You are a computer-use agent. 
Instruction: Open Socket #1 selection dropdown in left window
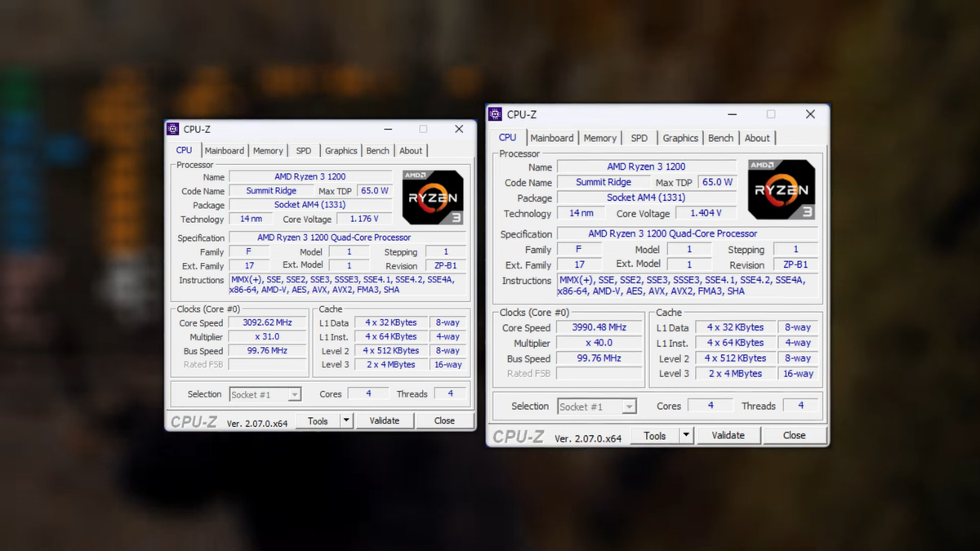click(x=265, y=394)
